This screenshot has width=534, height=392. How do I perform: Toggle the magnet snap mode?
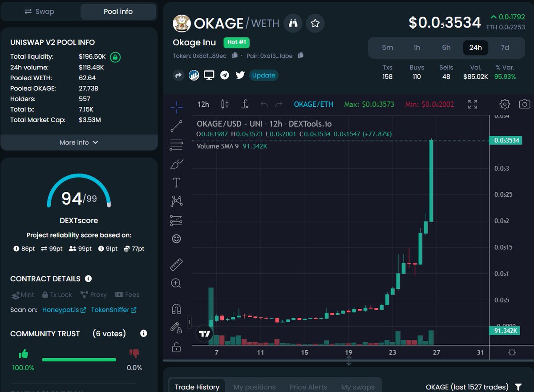tap(176, 308)
